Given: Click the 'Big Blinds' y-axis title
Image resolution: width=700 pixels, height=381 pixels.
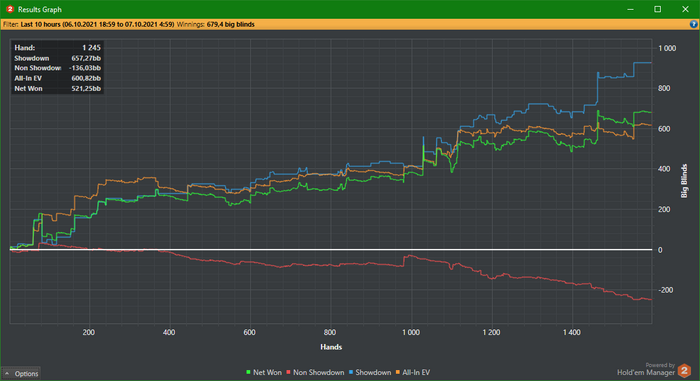Looking at the screenshot, I should coord(684,181).
